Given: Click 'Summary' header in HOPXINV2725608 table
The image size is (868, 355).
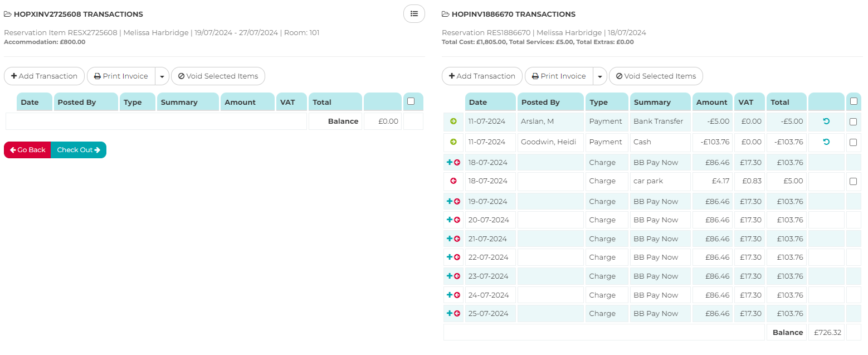Looking at the screenshot, I should tap(188, 102).
